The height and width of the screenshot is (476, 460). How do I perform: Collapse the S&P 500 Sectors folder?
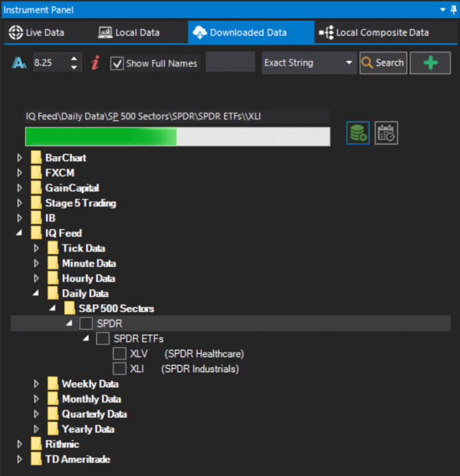click(x=52, y=308)
